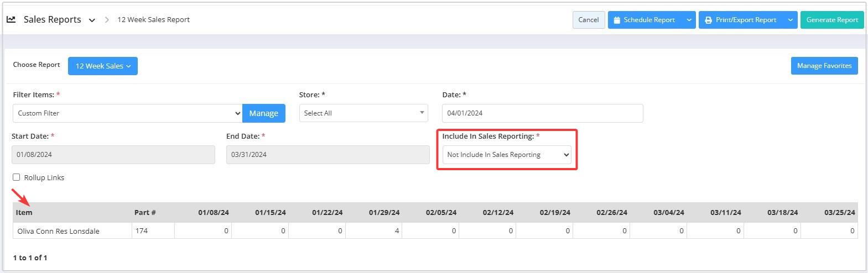Expand the Sales Reports chevron menu
The height and width of the screenshot is (273, 868).
click(x=92, y=20)
